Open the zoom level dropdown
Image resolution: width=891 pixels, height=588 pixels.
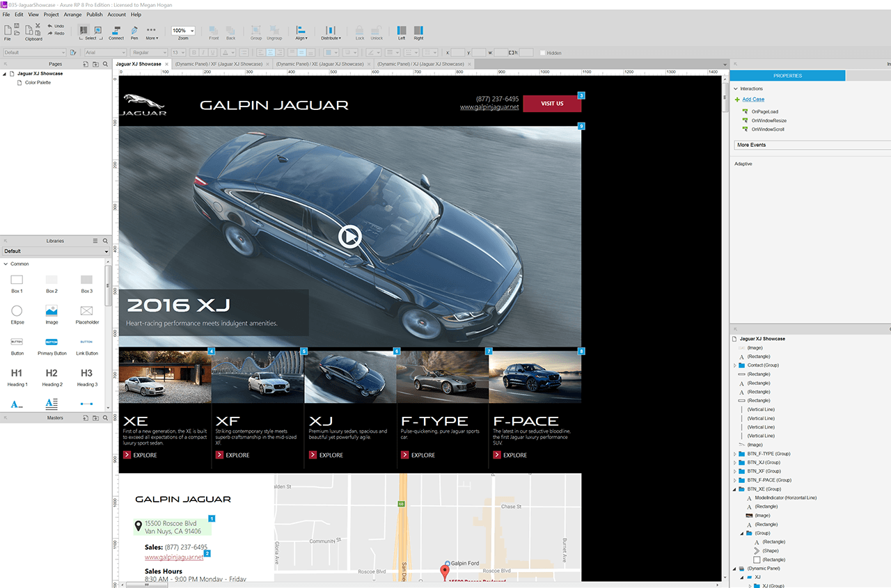coord(183,31)
